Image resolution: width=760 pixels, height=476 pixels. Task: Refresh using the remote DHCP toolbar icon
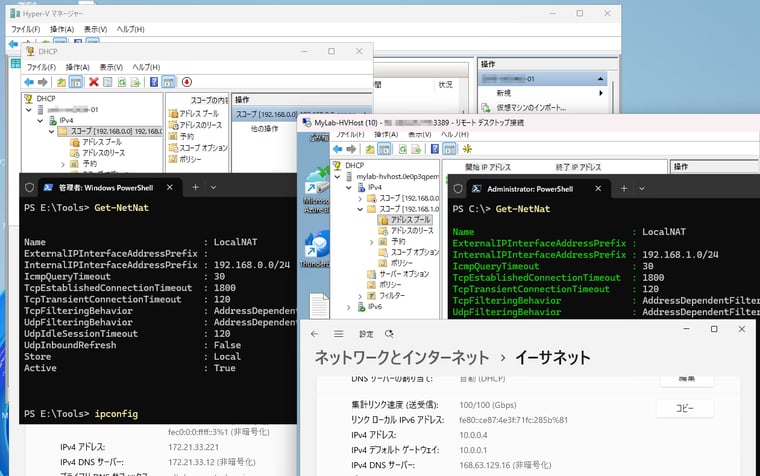pyautogui.click(x=402, y=149)
